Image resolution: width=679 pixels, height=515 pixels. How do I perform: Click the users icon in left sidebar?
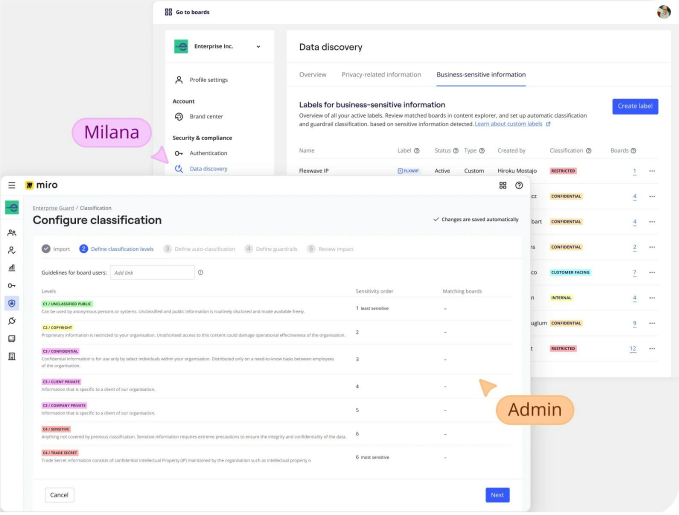(x=12, y=232)
